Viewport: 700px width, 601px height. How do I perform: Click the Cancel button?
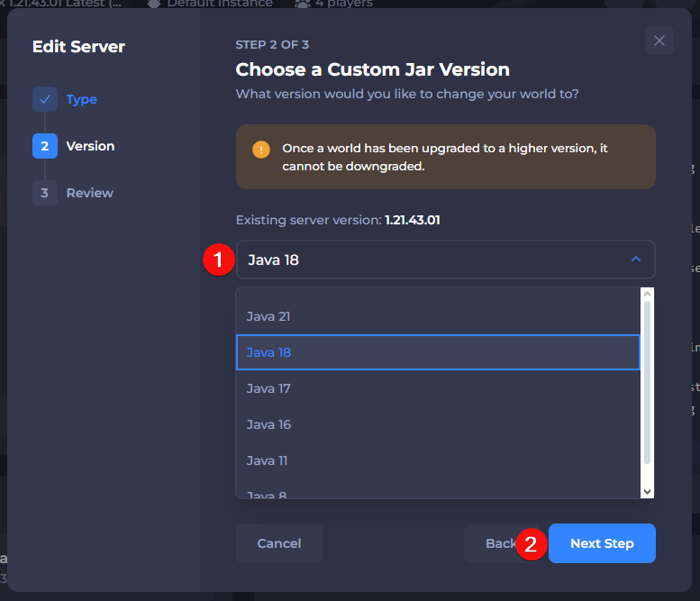click(279, 543)
